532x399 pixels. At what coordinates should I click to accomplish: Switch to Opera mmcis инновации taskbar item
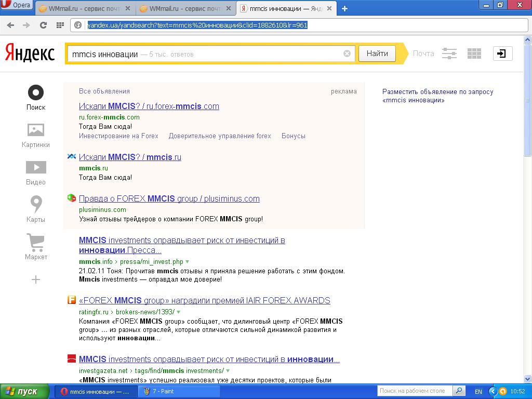(96, 392)
